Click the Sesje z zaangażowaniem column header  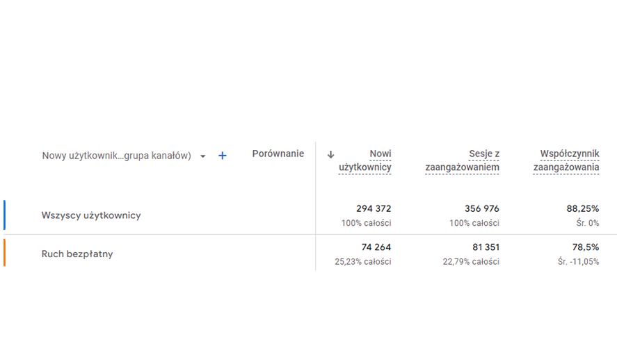pos(463,160)
